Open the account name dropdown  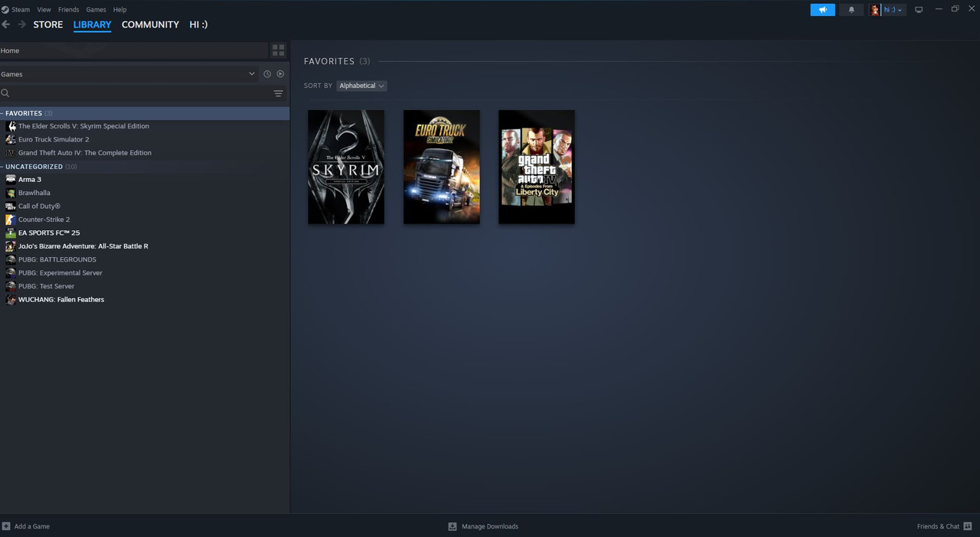click(x=893, y=10)
